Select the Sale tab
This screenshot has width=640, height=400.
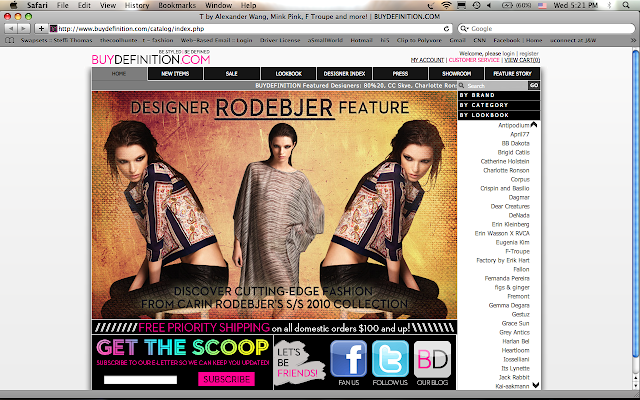coord(231,73)
